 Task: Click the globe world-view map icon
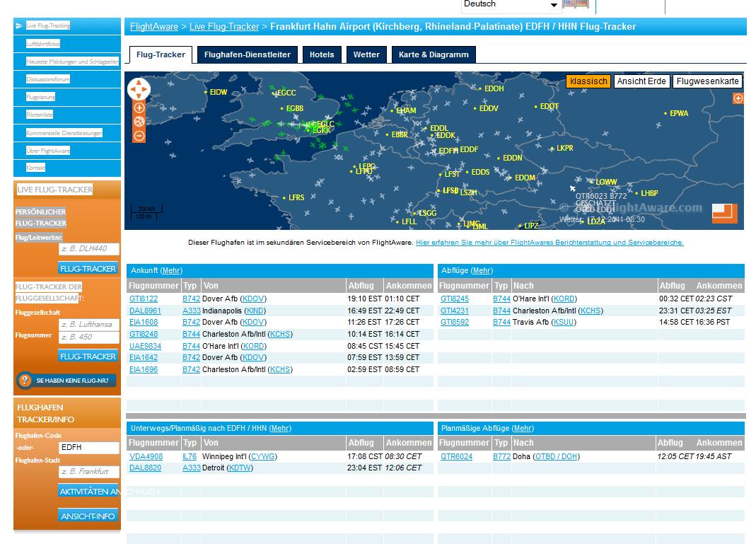coord(139,122)
